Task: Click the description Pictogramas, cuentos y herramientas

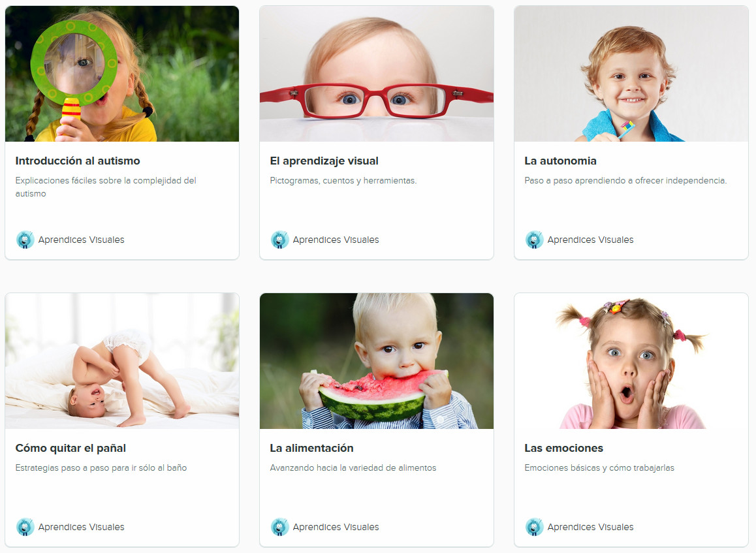Action: [x=343, y=181]
